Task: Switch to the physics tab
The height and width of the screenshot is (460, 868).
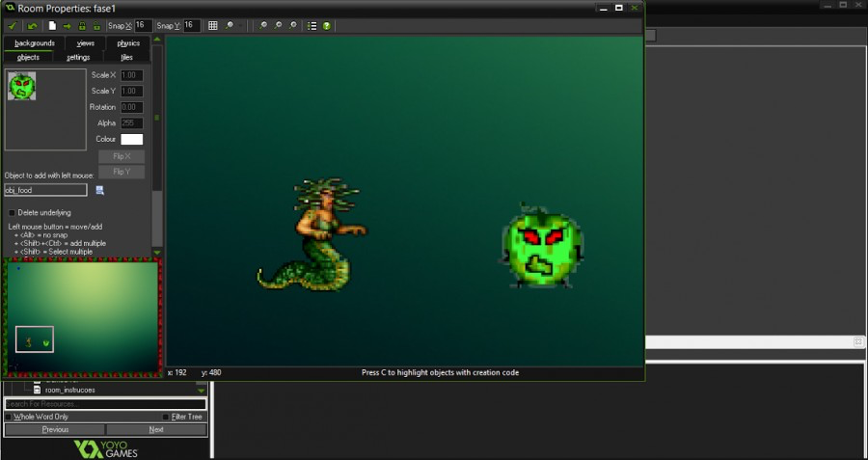Action: 128,43
